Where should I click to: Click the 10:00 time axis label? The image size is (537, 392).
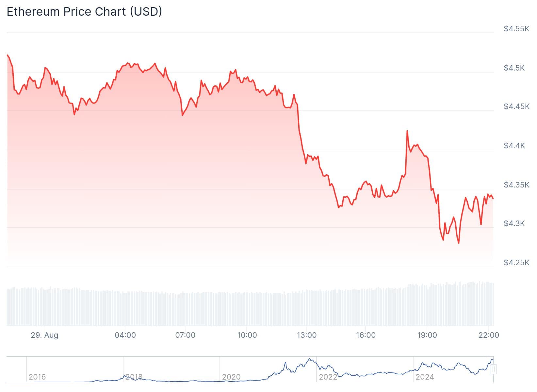[247, 335]
